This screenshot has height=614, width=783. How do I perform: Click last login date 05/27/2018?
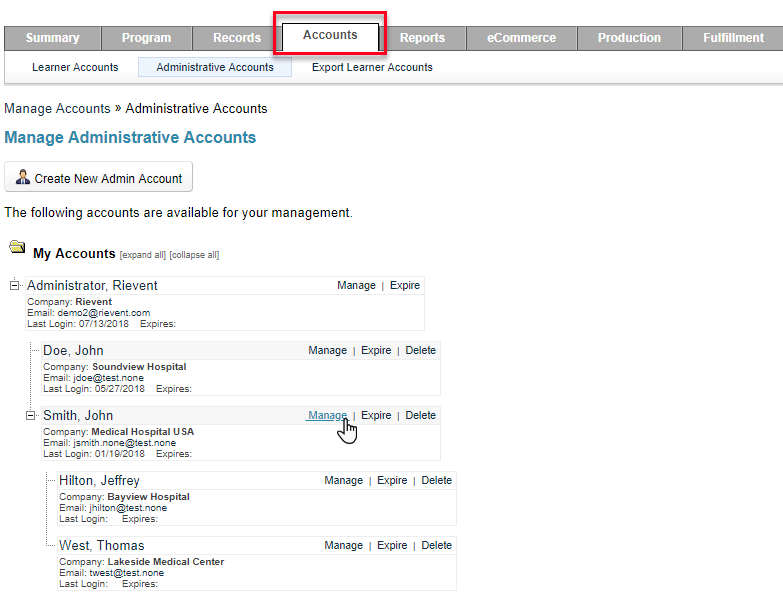point(119,389)
